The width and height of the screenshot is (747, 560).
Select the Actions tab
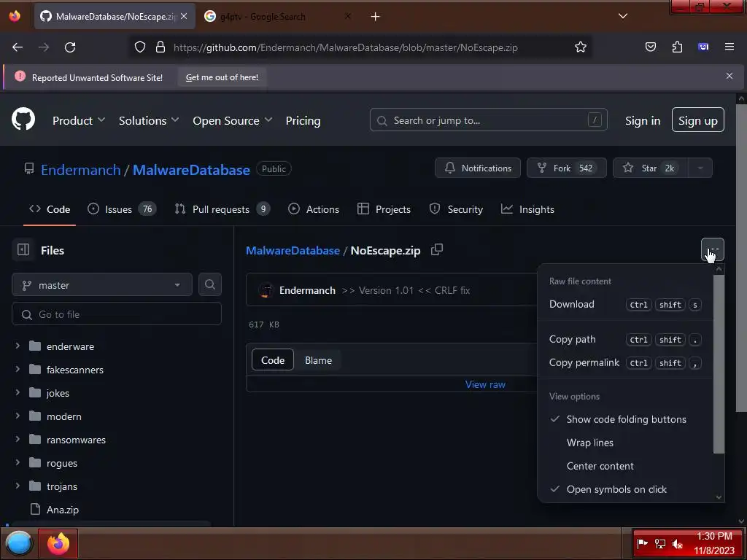click(314, 209)
